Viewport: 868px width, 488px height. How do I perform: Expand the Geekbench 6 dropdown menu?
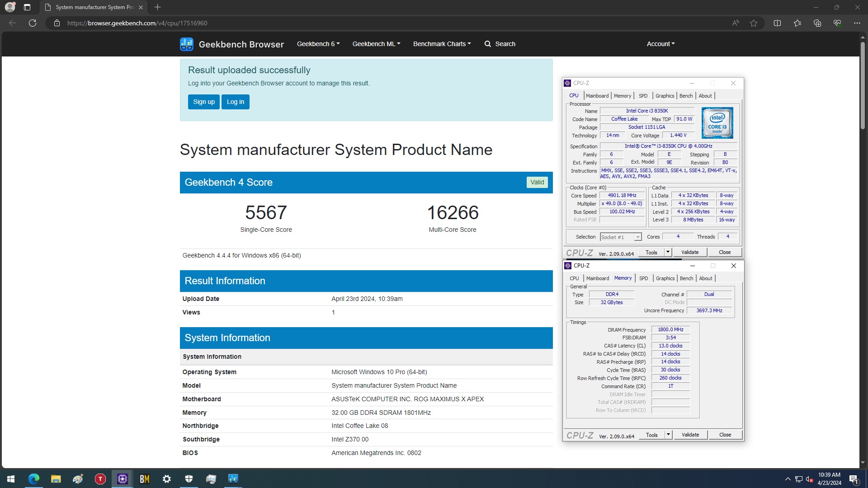coord(318,44)
